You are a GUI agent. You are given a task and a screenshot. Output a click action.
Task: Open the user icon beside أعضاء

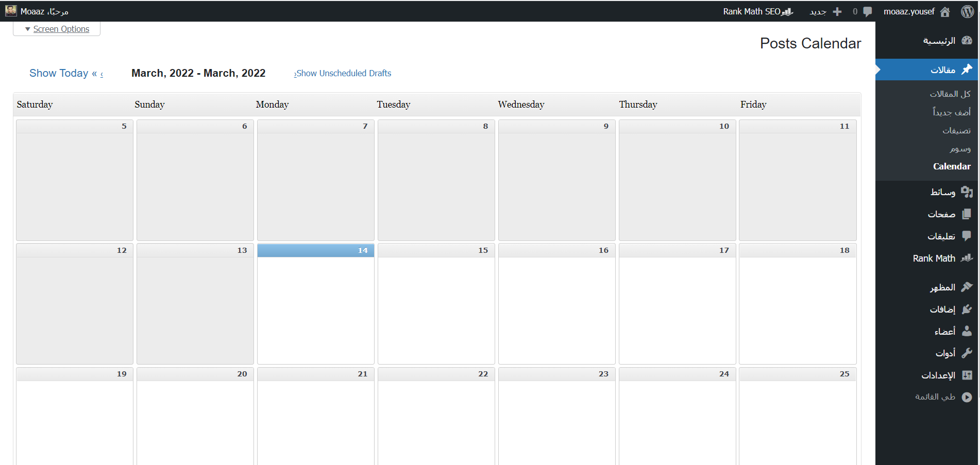967,331
